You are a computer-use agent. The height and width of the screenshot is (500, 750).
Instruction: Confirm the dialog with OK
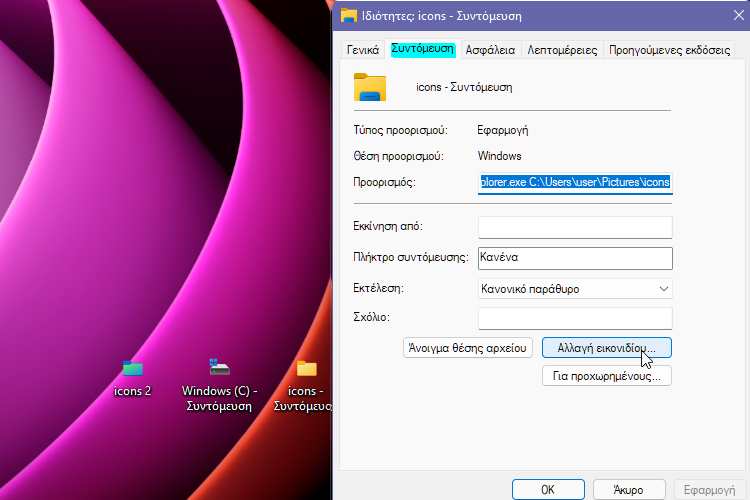(x=548, y=490)
